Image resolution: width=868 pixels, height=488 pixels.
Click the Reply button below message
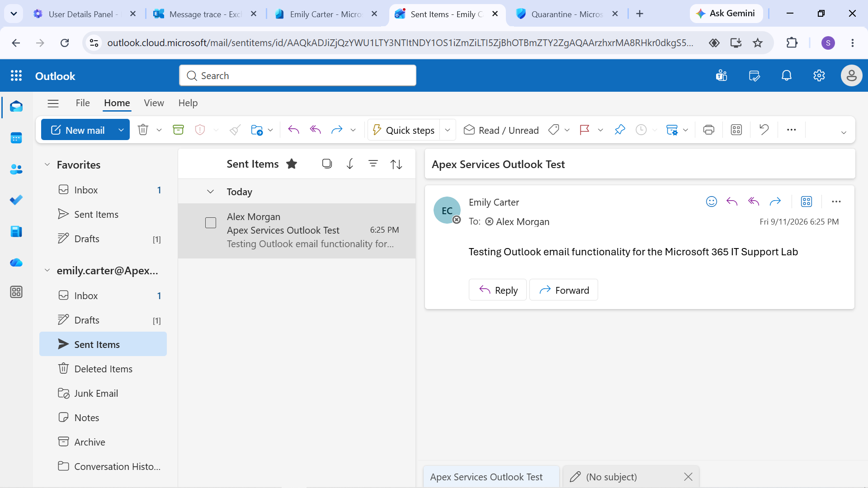(498, 290)
